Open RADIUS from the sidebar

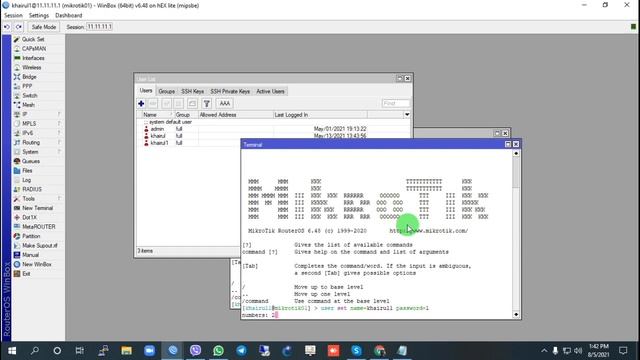pyautogui.click(x=32, y=189)
